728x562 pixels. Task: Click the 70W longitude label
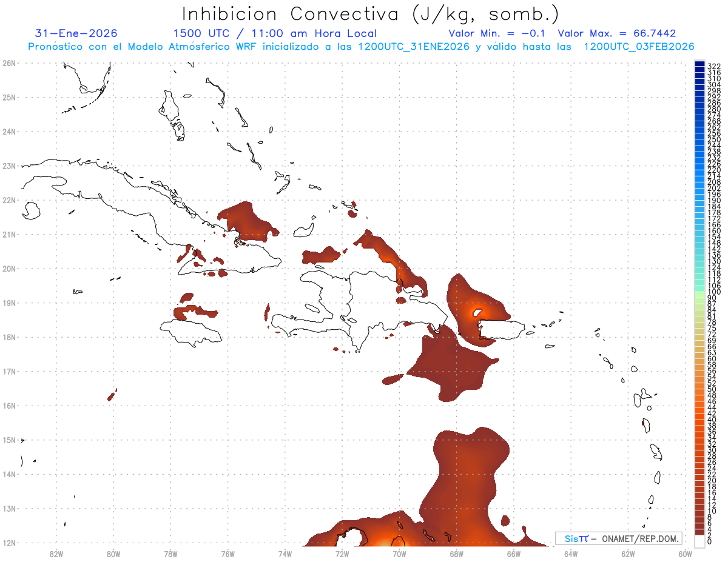coord(399,554)
